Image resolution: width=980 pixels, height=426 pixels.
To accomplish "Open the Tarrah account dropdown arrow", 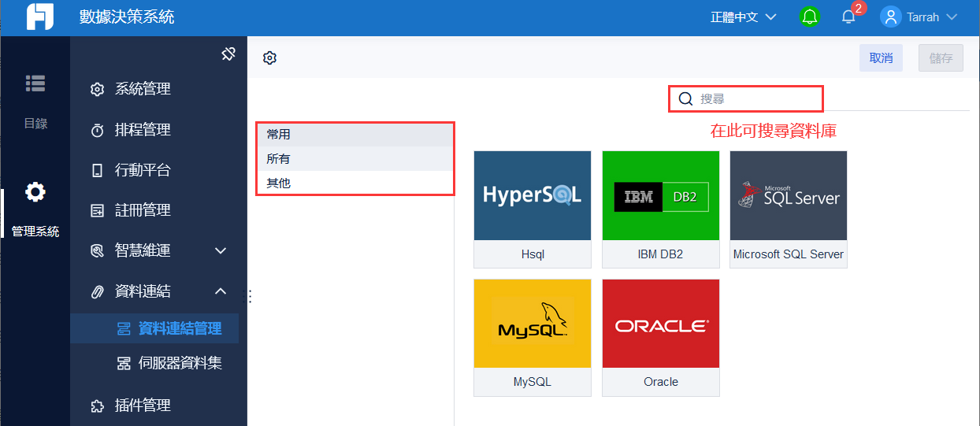I will pyautogui.click(x=952, y=17).
